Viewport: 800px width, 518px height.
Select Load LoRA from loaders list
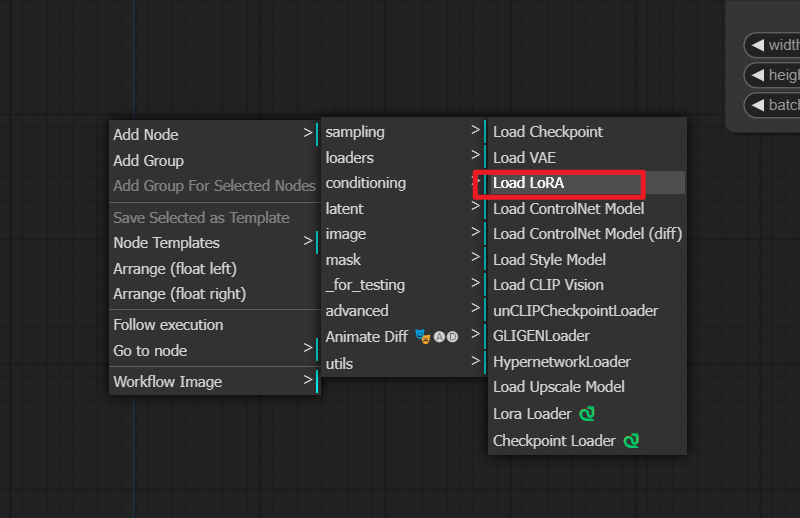[560, 183]
